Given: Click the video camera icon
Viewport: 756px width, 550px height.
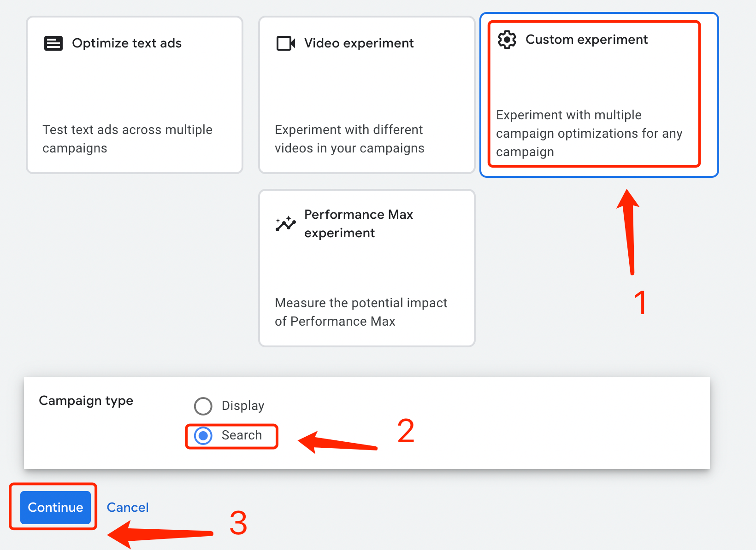Looking at the screenshot, I should [286, 43].
